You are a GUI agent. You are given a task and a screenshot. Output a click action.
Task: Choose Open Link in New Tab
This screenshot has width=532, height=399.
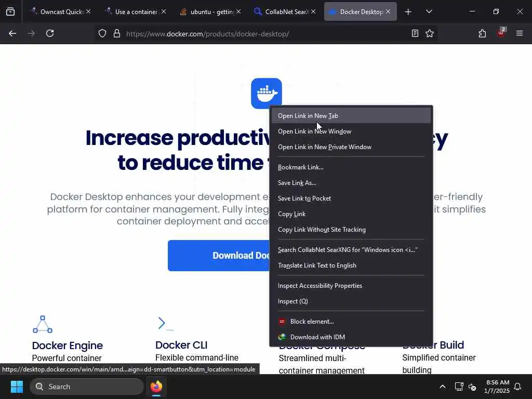(x=351, y=116)
